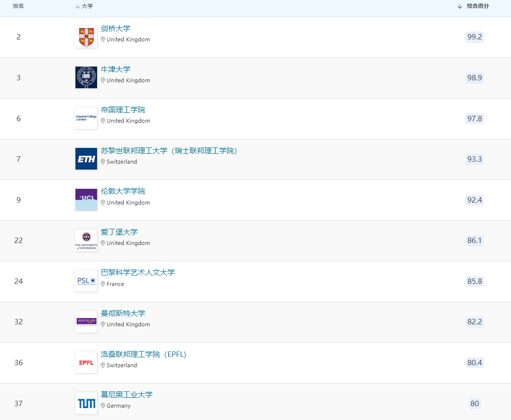The width and height of the screenshot is (511, 420).
Task: Click rank number 24
Action: click(x=19, y=281)
